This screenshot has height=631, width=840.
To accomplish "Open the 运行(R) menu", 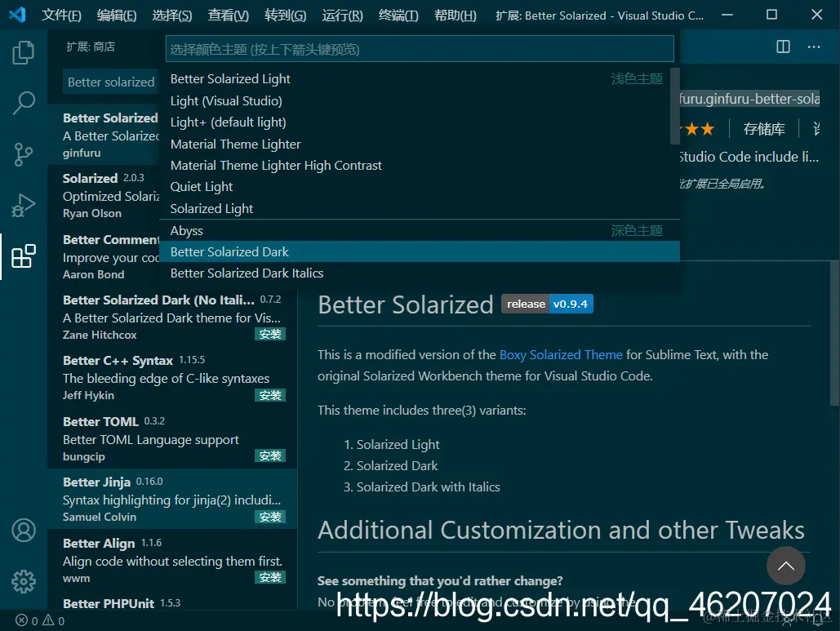I will pos(342,15).
